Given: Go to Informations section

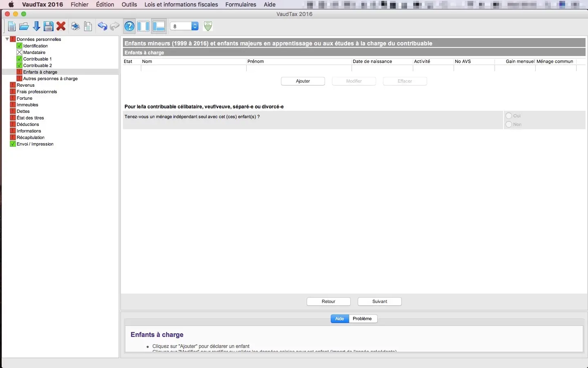Looking at the screenshot, I should (x=29, y=131).
